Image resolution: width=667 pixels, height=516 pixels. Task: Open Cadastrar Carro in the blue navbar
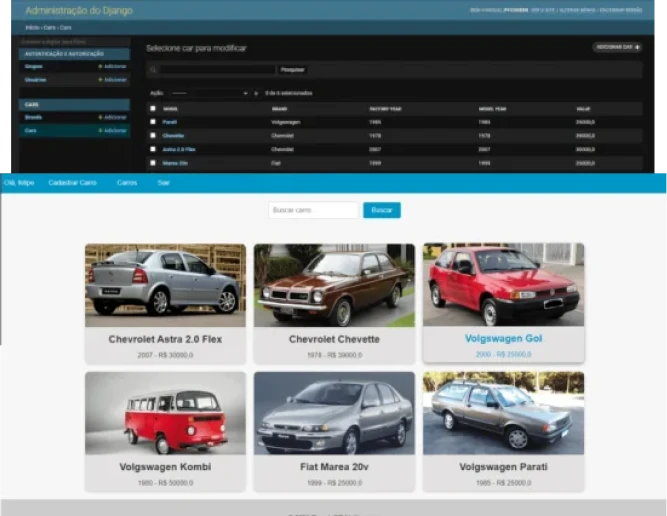(x=72, y=182)
